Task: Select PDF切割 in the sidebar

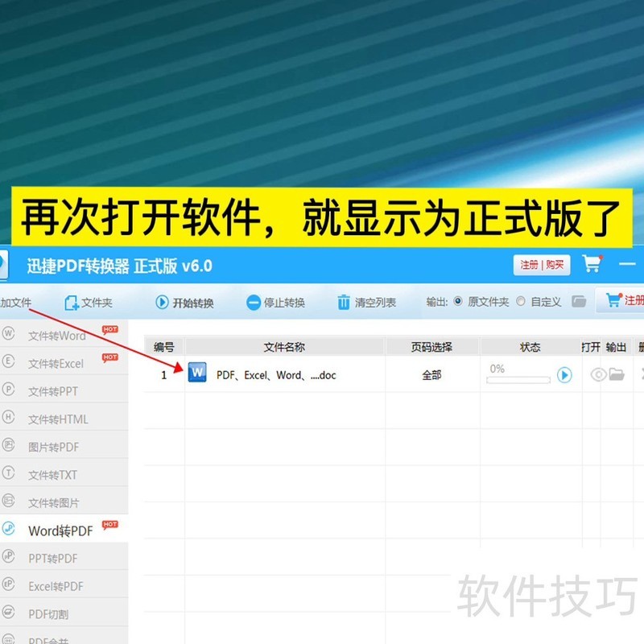Action: (48, 614)
